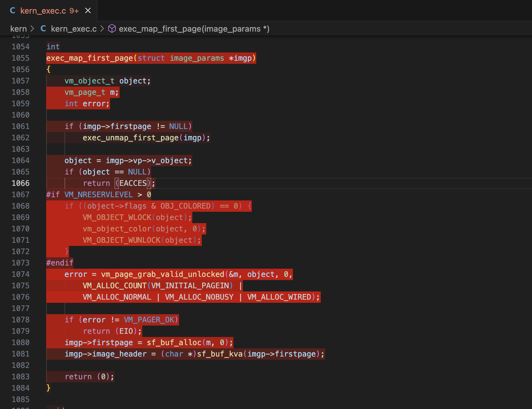Image resolution: width=532 pixels, height=409 pixels.
Task: Click exec_unmap_first_page call
Action: tap(131, 138)
